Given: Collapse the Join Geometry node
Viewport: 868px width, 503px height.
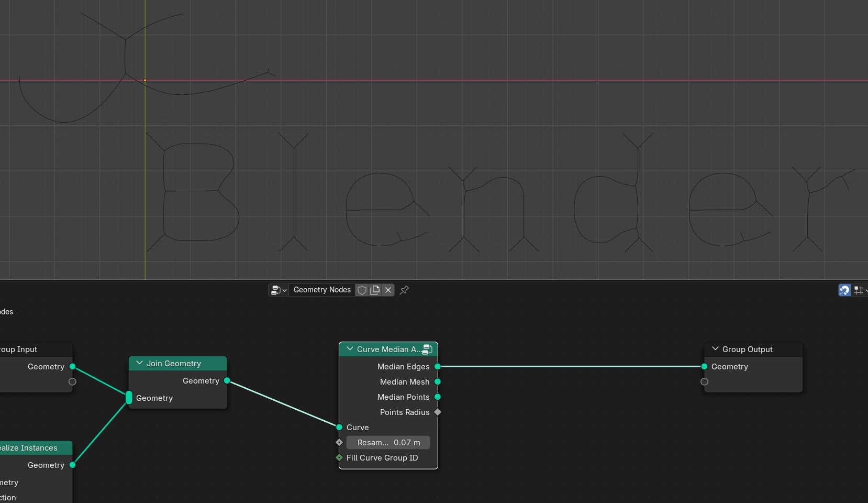Looking at the screenshot, I should pos(139,363).
